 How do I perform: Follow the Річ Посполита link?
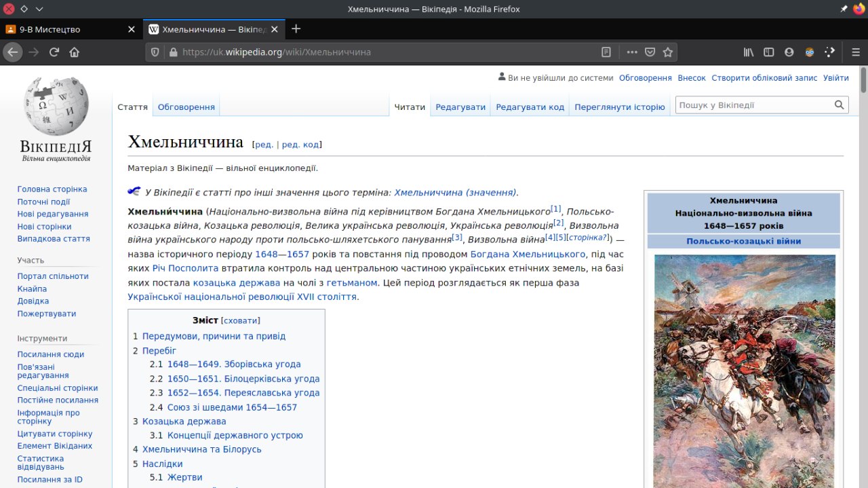185,268
